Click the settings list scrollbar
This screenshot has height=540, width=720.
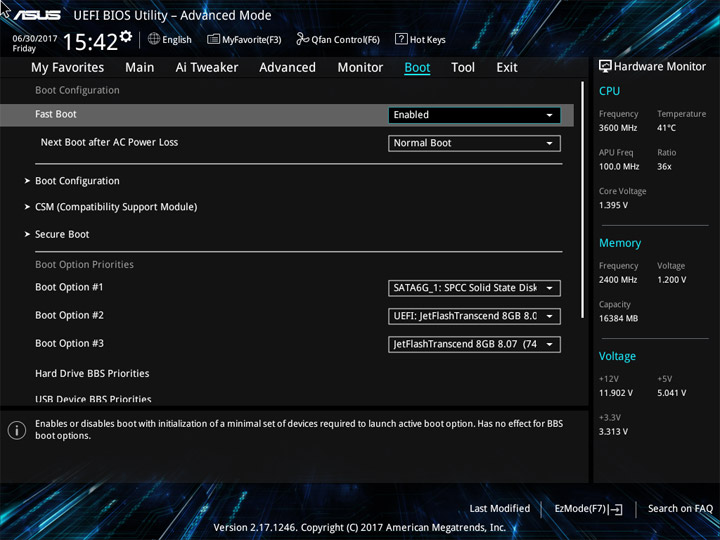(582, 200)
